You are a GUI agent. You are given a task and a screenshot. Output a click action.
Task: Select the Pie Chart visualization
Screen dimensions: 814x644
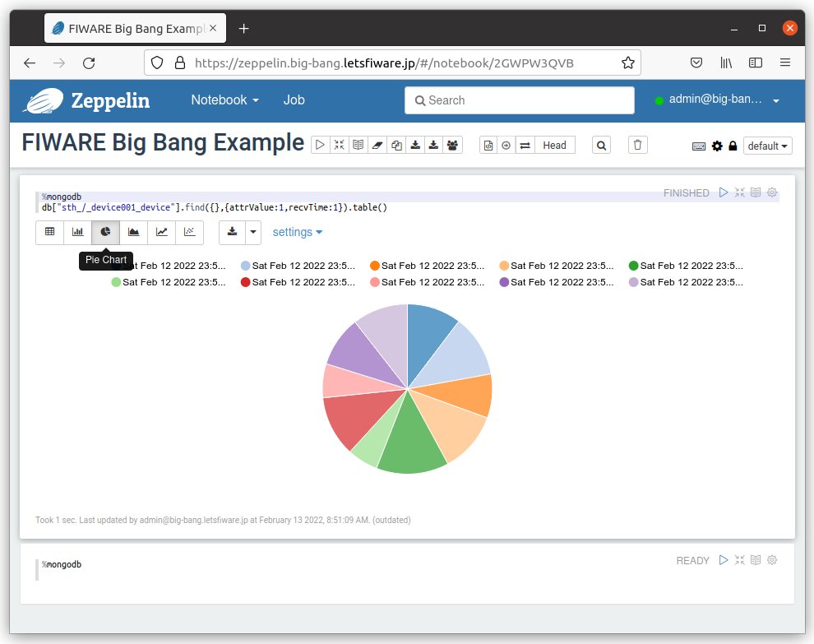[x=105, y=232]
